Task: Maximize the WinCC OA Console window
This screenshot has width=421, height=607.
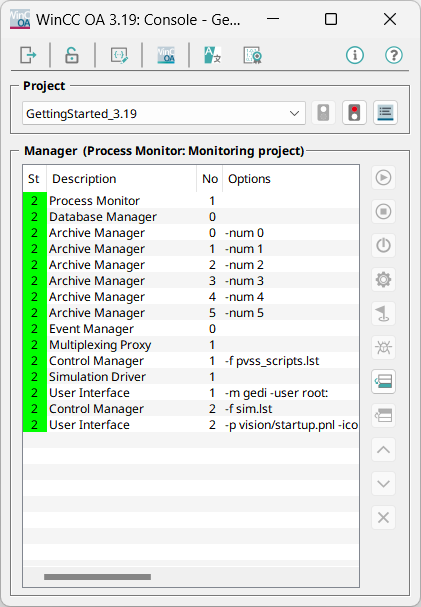Action: [x=331, y=19]
